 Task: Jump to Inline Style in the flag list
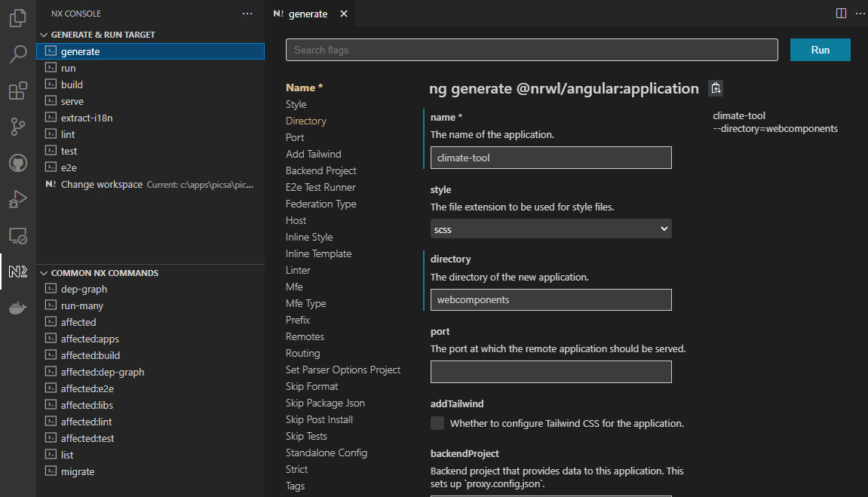click(309, 237)
